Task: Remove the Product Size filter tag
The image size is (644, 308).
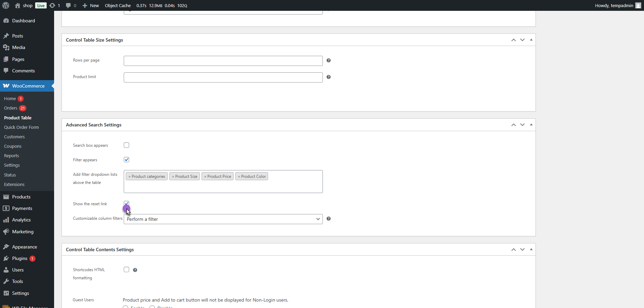Action: pyautogui.click(x=173, y=176)
